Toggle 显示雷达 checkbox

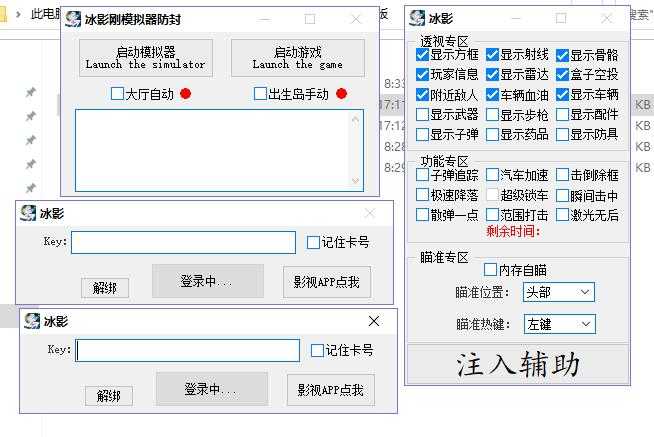[x=493, y=75]
